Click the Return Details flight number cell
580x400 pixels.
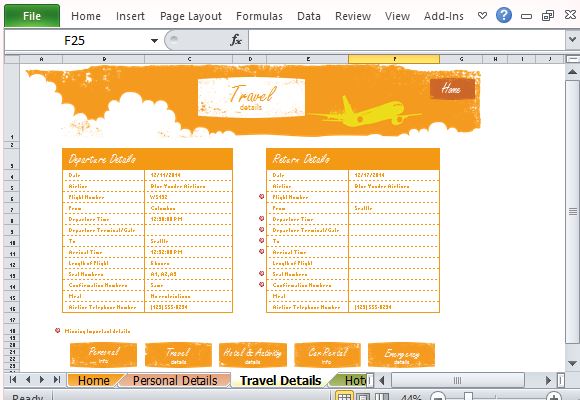pos(394,197)
